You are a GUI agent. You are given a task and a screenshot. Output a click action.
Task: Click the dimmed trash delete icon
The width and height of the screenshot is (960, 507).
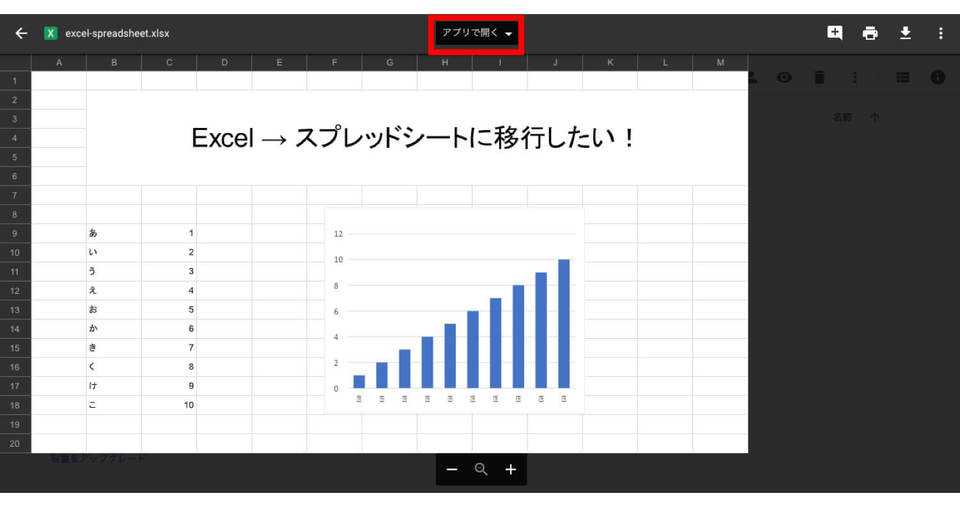819,77
